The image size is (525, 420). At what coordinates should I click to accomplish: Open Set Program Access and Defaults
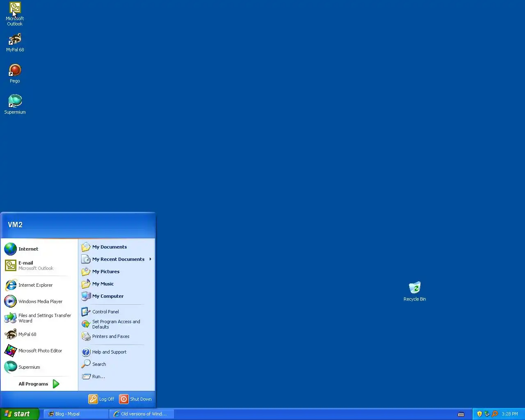[116, 324]
